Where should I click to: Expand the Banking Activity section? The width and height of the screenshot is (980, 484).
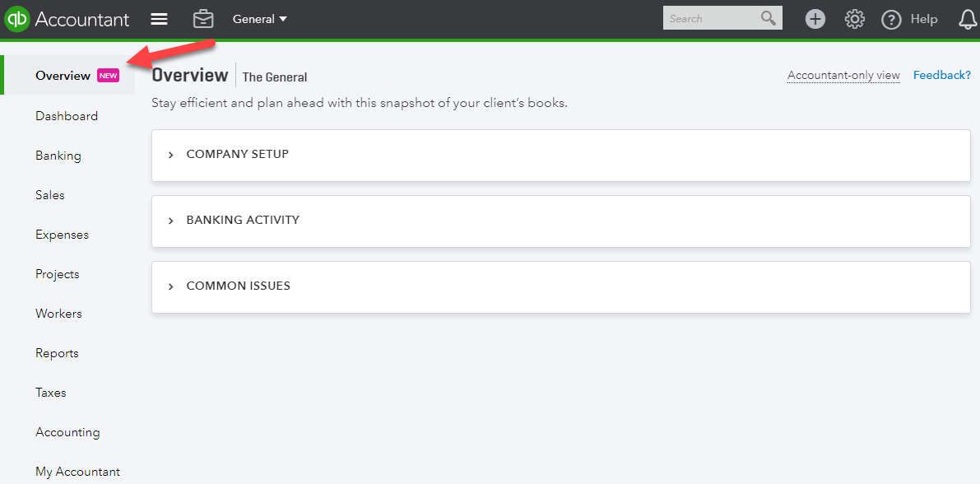(560, 221)
